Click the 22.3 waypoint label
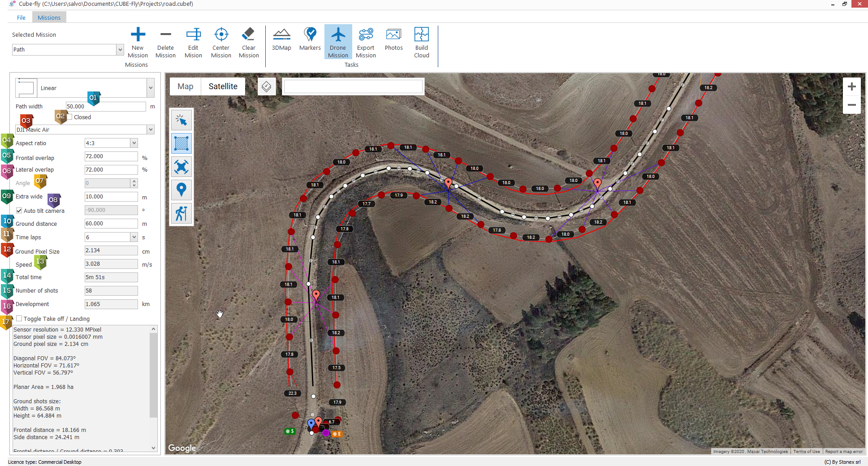 pyautogui.click(x=293, y=393)
